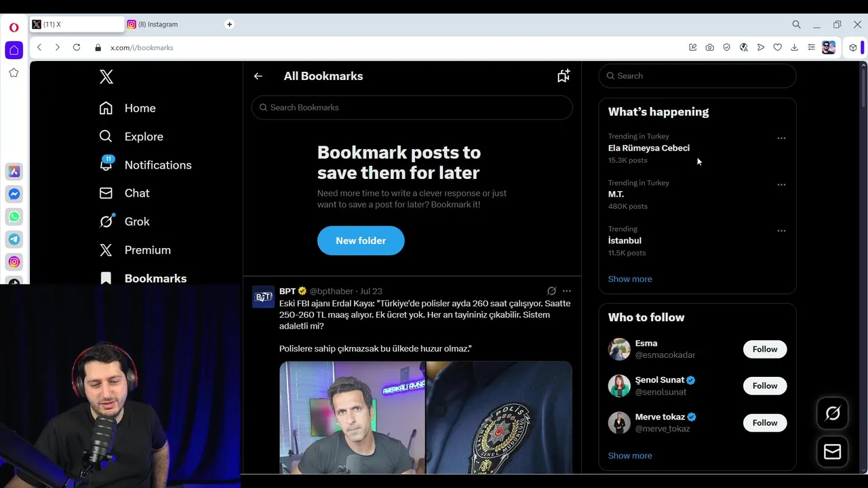Click the Search Bookmarks field
Image resolution: width=868 pixels, height=488 pixels.
tap(412, 108)
